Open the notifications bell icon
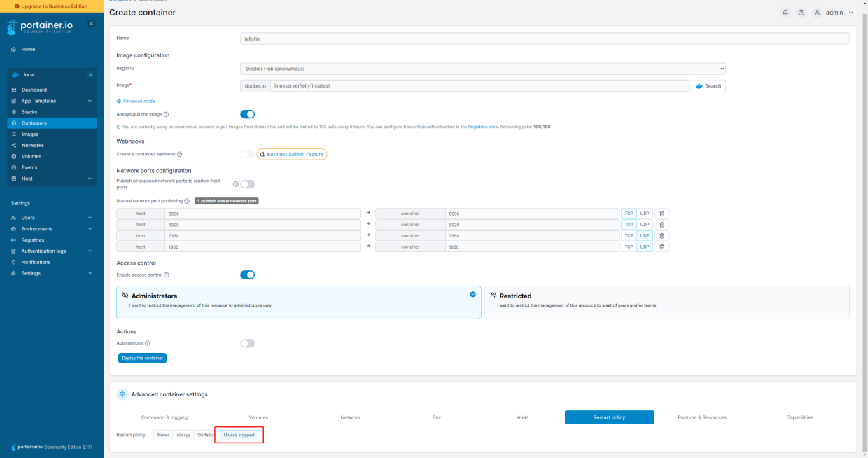 [785, 13]
